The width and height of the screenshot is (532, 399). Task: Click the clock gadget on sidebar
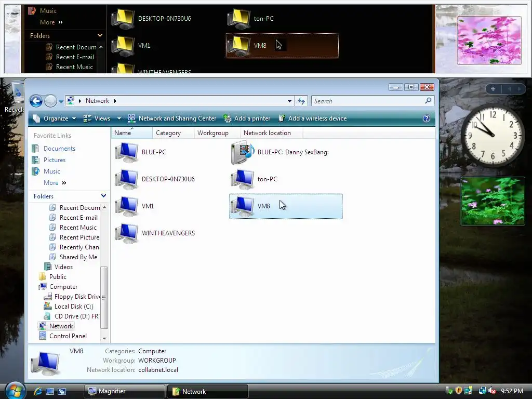point(493,136)
